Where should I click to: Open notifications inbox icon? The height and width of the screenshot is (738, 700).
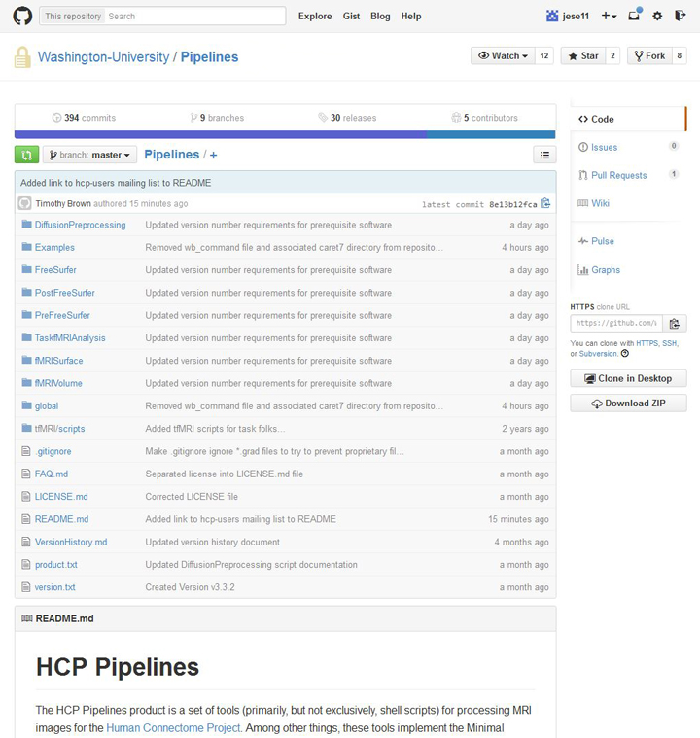[635, 15]
